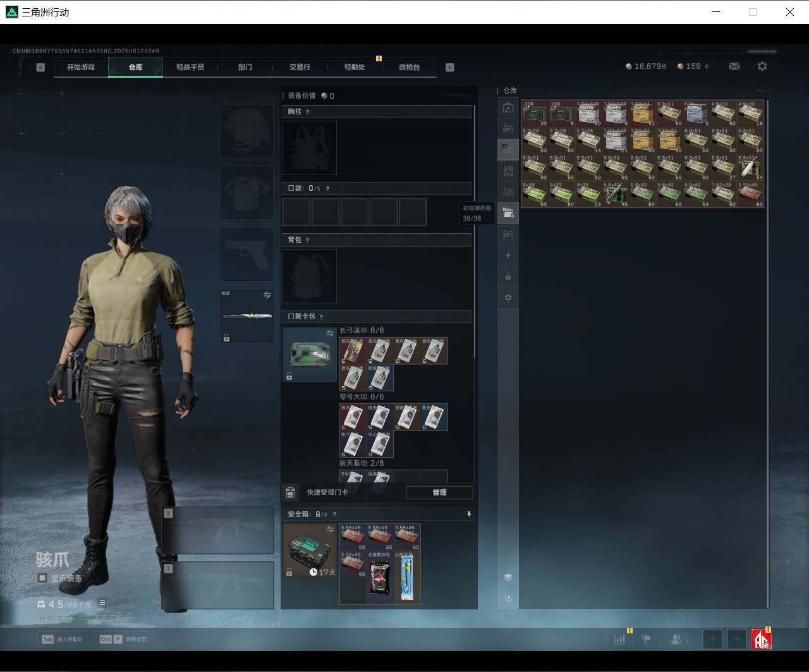Toggle the lock on the melee knife slot
The height and width of the screenshot is (672, 809).
click(x=226, y=338)
